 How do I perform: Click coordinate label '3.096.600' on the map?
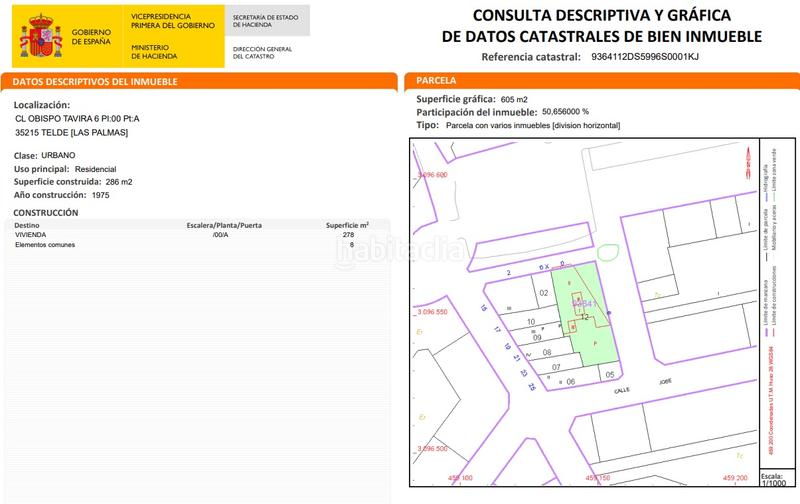click(x=433, y=175)
